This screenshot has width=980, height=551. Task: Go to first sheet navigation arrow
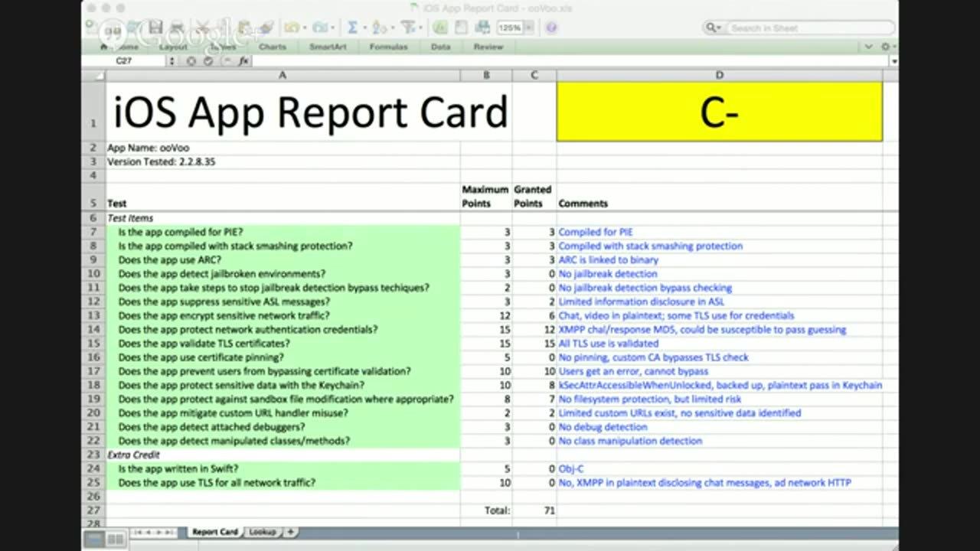pos(138,532)
